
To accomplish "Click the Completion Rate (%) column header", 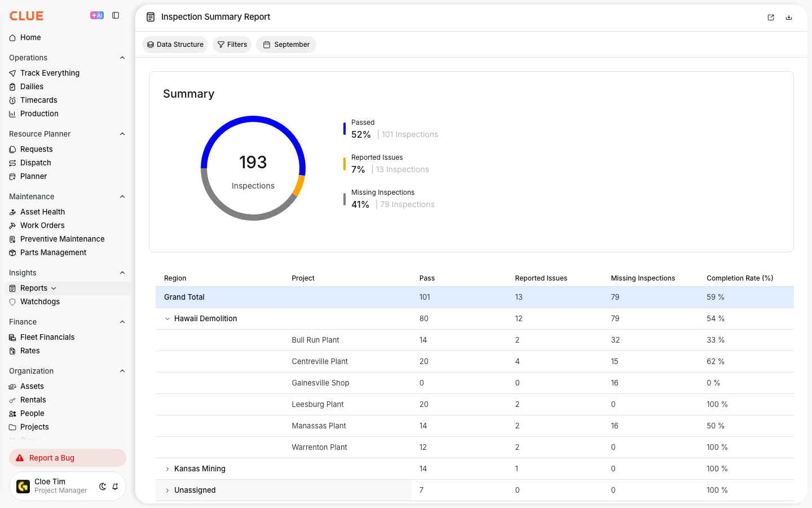I will pos(740,278).
